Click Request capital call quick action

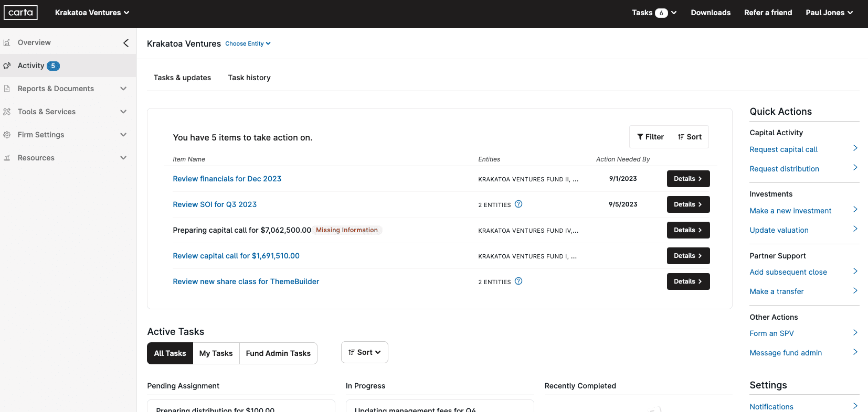[784, 149]
